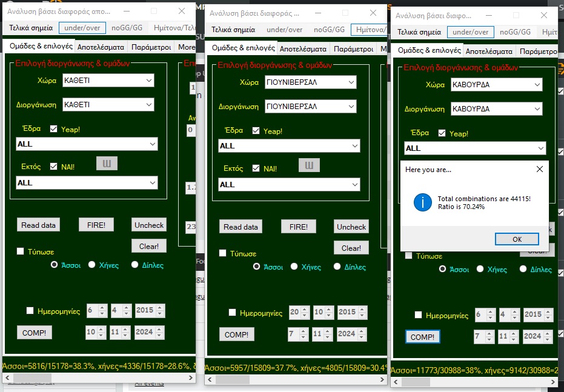Image resolution: width=564 pixels, height=392 pixels.
Task: Open the Χώρα dropdown showing ΚΑΘΕΤΙ
Action: pos(108,81)
